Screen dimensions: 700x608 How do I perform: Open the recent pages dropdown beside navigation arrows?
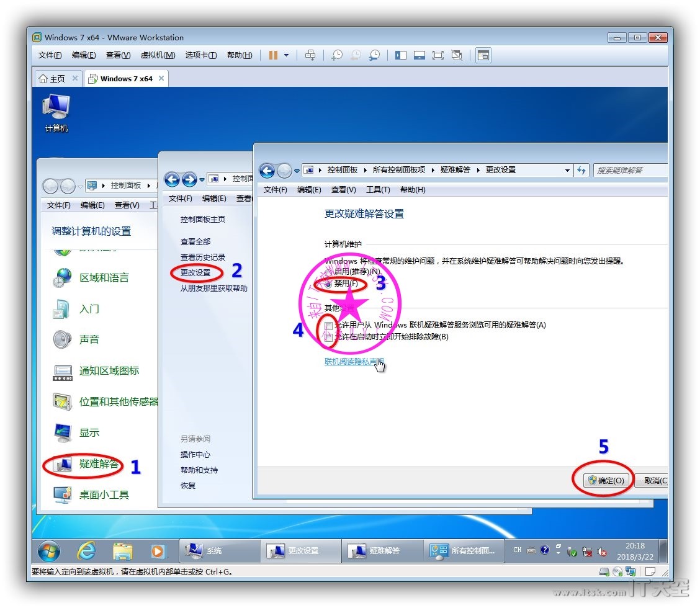(297, 171)
